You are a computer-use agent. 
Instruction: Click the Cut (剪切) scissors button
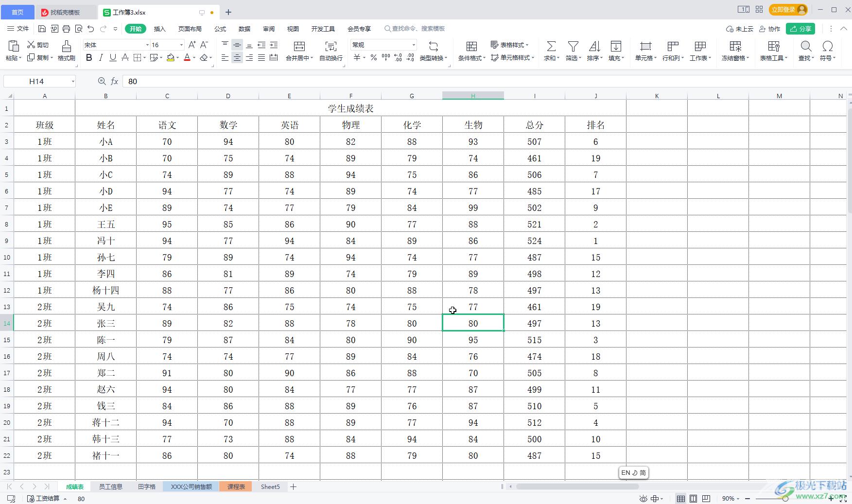pos(38,45)
